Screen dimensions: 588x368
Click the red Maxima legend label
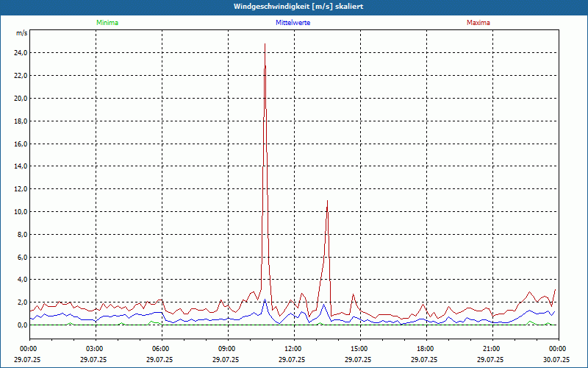[478, 23]
